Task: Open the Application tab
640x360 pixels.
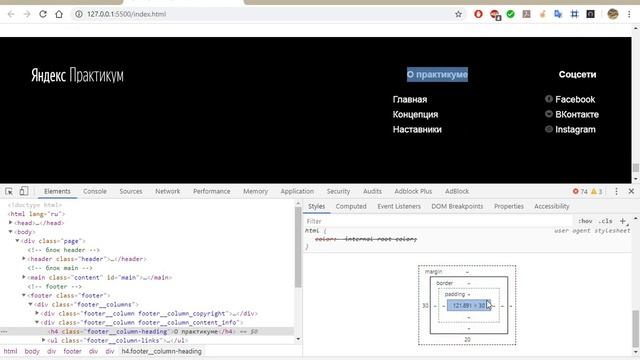Action: [x=297, y=191]
